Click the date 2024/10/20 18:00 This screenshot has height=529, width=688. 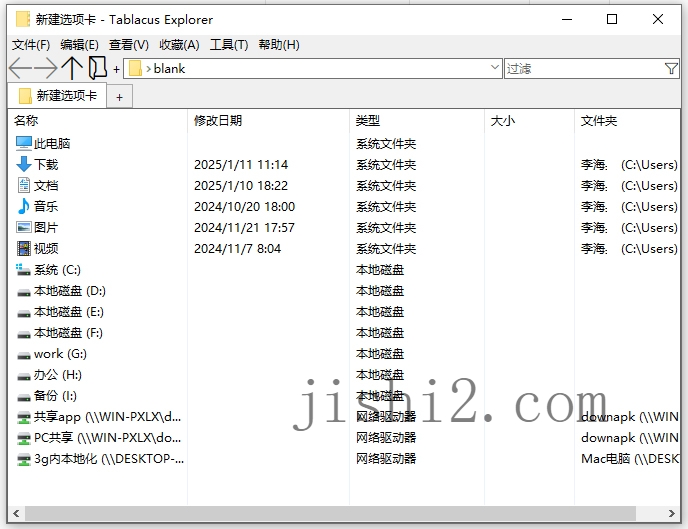pyautogui.click(x=244, y=207)
